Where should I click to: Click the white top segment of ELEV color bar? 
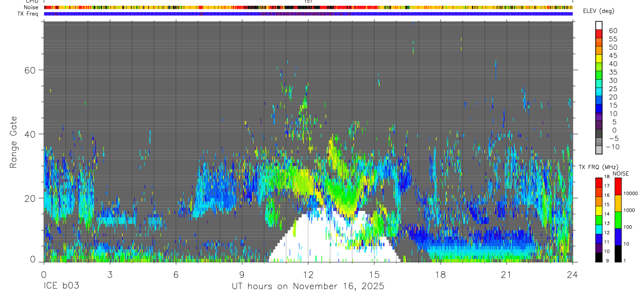(x=599, y=26)
